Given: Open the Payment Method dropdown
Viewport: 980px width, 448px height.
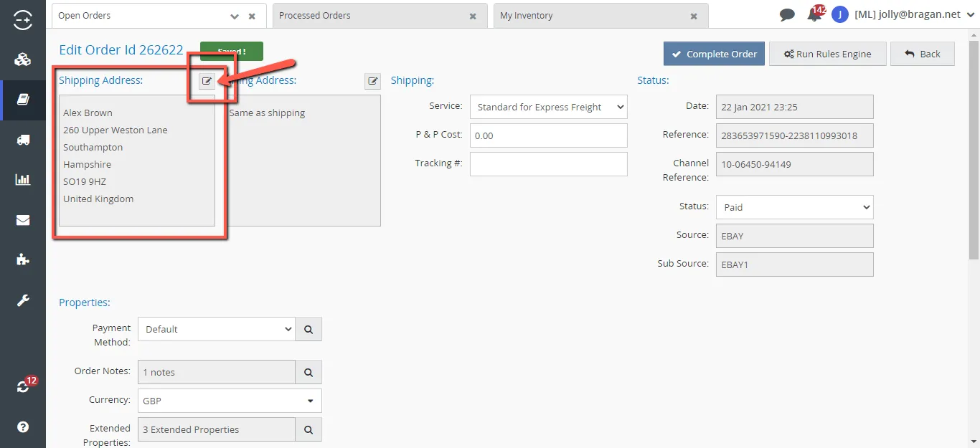Looking at the screenshot, I should tap(216, 329).
